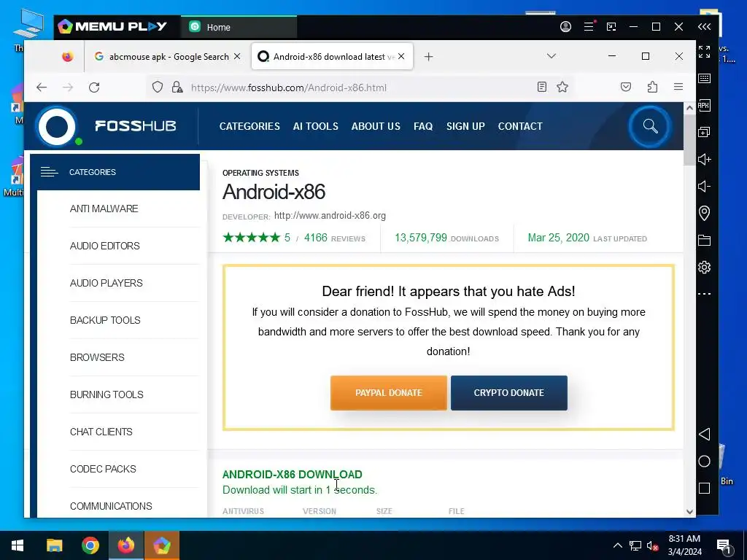The image size is (747, 560).
Task: Click page scrollbar down arrow
Action: 689,511
